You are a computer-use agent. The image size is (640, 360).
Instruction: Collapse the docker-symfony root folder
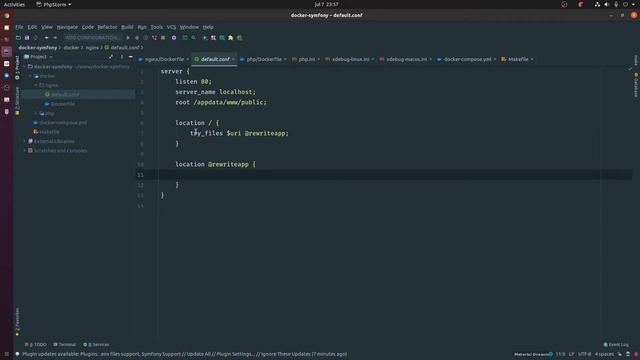24,67
